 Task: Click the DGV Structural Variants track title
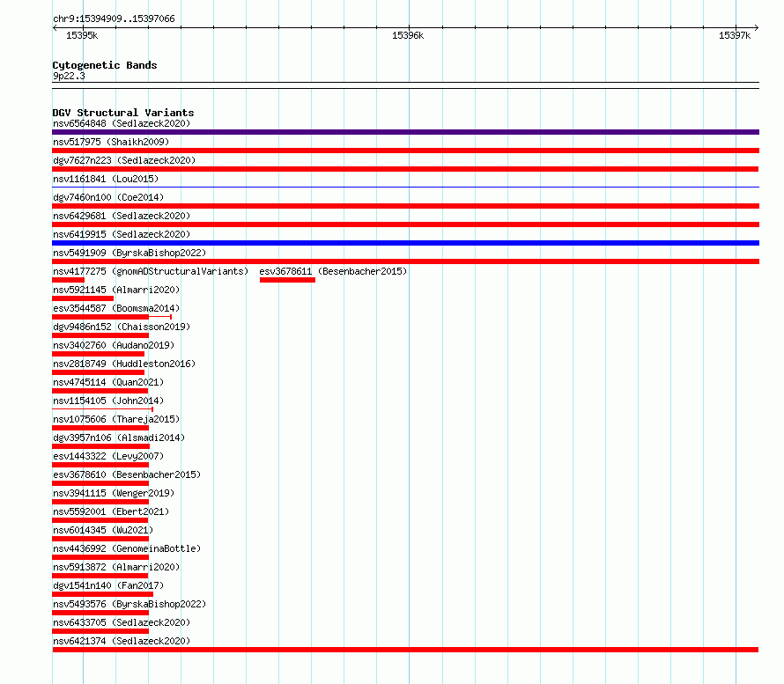click(123, 113)
